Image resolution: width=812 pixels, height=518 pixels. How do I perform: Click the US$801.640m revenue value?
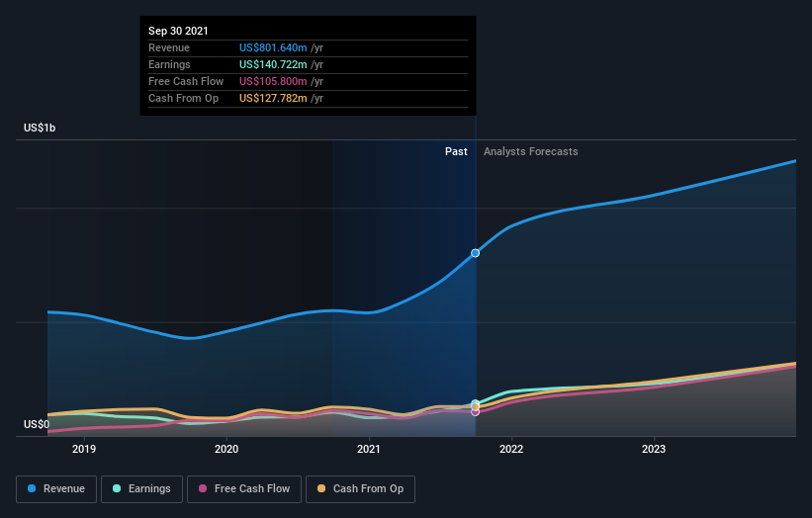click(x=273, y=47)
